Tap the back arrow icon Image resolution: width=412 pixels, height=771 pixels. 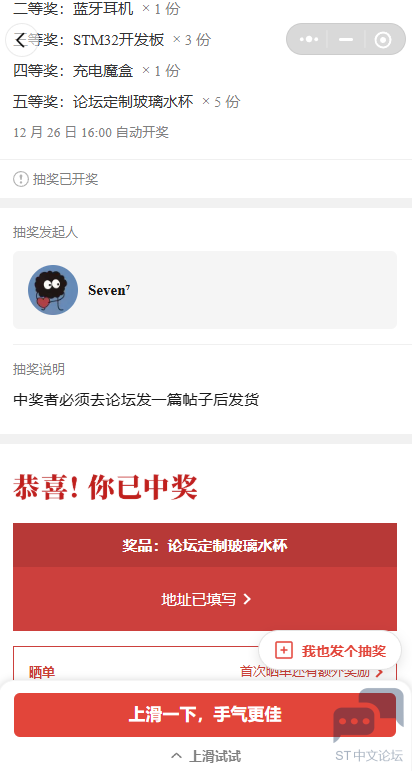[x=21, y=40]
